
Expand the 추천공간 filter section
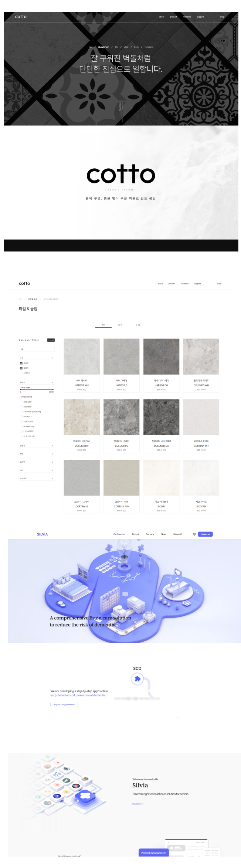pos(52,479)
